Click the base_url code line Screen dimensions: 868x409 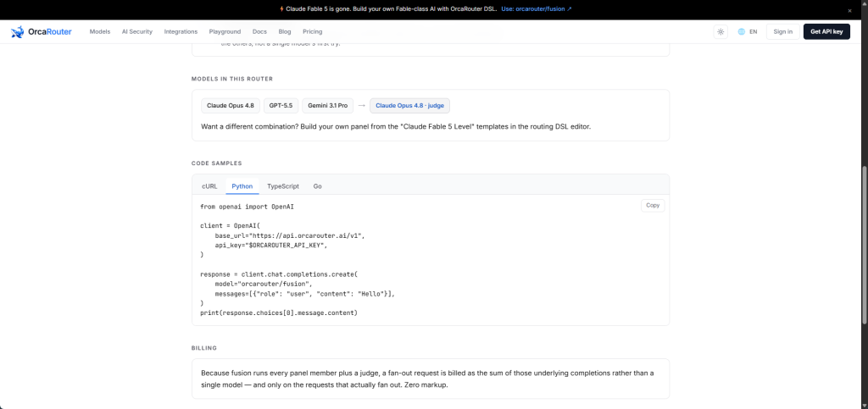tap(290, 235)
